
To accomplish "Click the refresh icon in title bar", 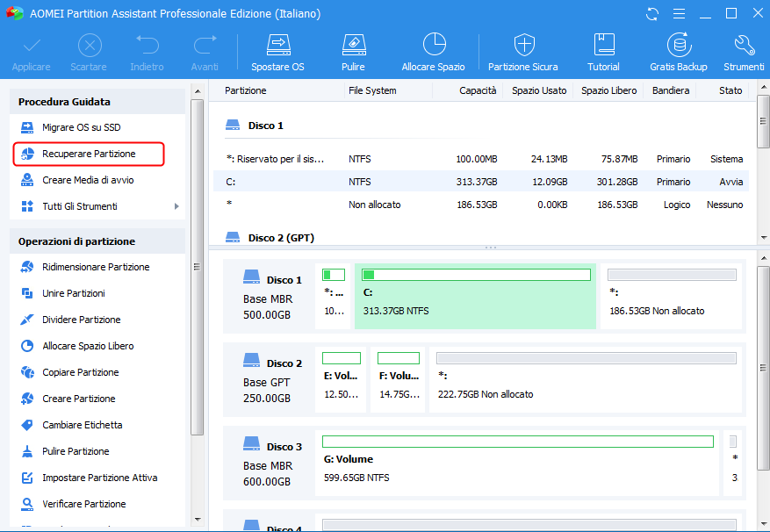I will (x=652, y=14).
